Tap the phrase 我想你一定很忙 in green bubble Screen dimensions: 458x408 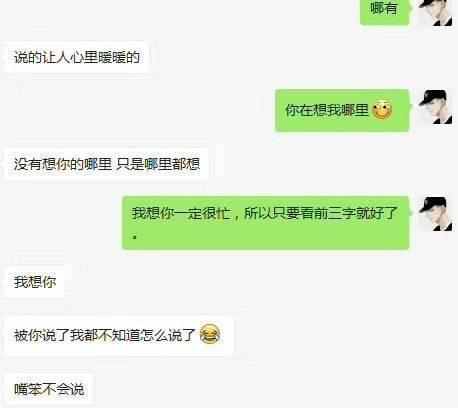click(181, 213)
